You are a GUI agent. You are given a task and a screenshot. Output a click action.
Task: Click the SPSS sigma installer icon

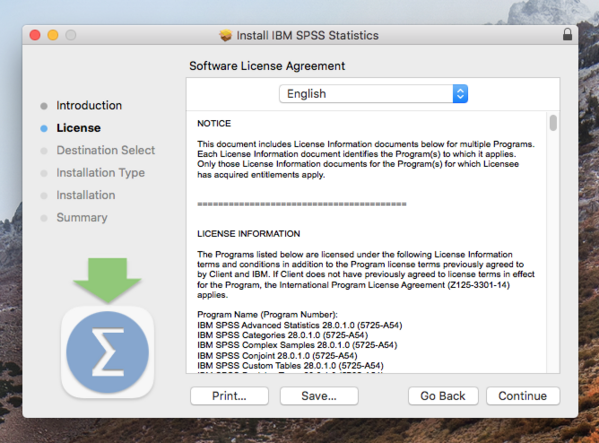coord(107,352)
